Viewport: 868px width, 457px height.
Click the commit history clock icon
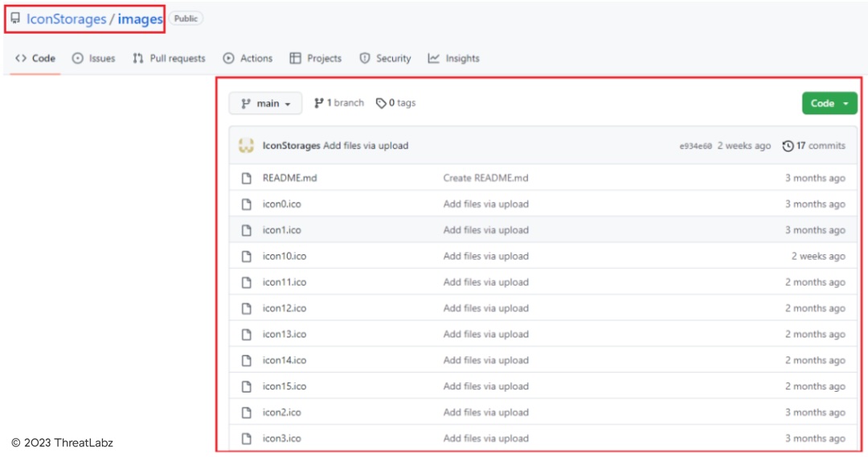[788, 146]
